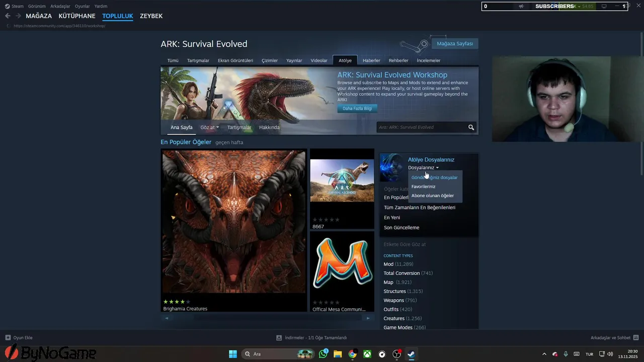
Task: Select Ana Sayfa workshop sub-tab
Action: point(182,127)
